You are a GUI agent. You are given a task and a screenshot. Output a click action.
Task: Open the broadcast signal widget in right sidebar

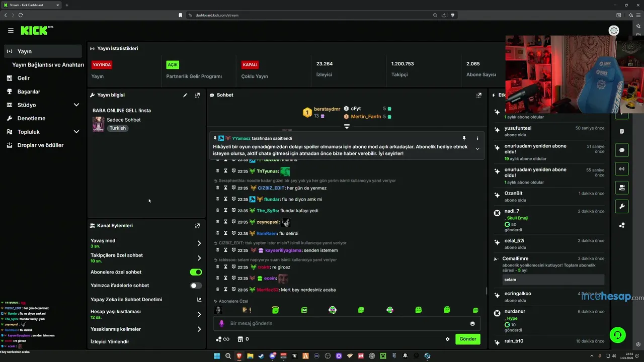(622, 169)
